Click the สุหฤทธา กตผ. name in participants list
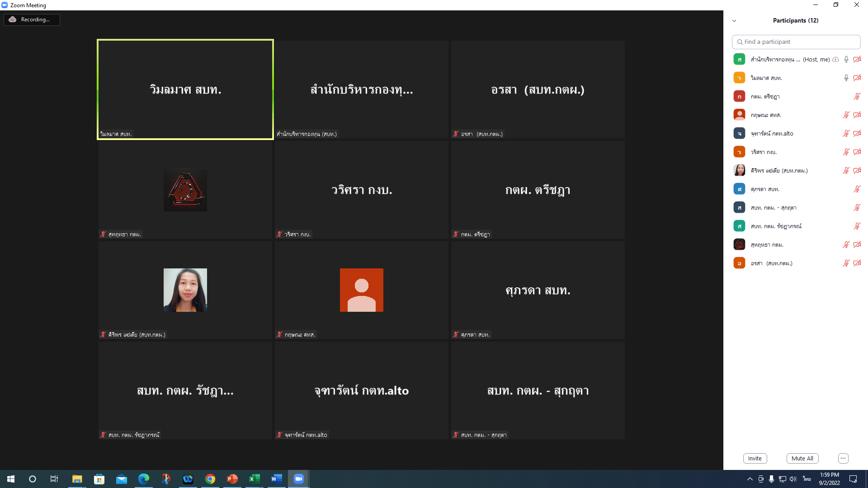The width and height of the screenshot is (868, 488). tap(767, 245)
